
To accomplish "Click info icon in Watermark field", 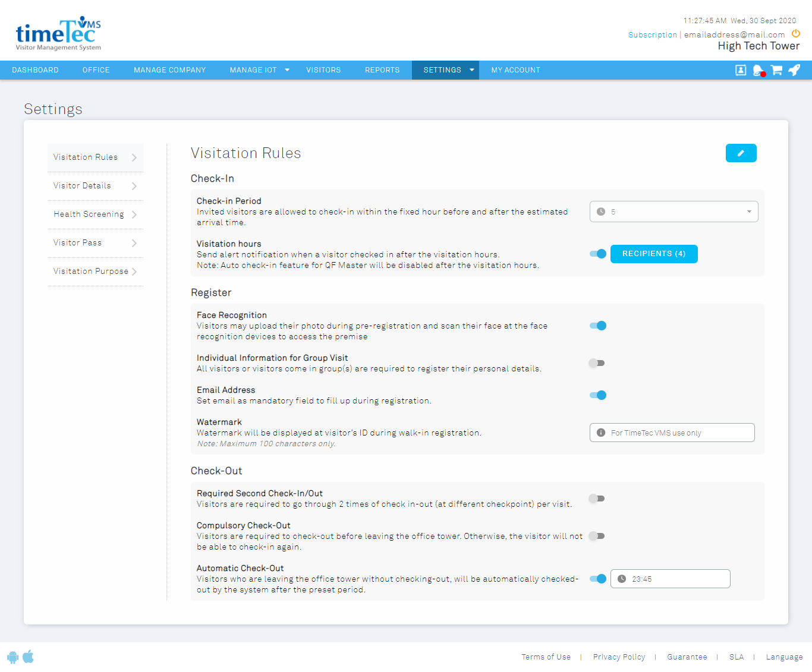I will click(x=601, y=433).
